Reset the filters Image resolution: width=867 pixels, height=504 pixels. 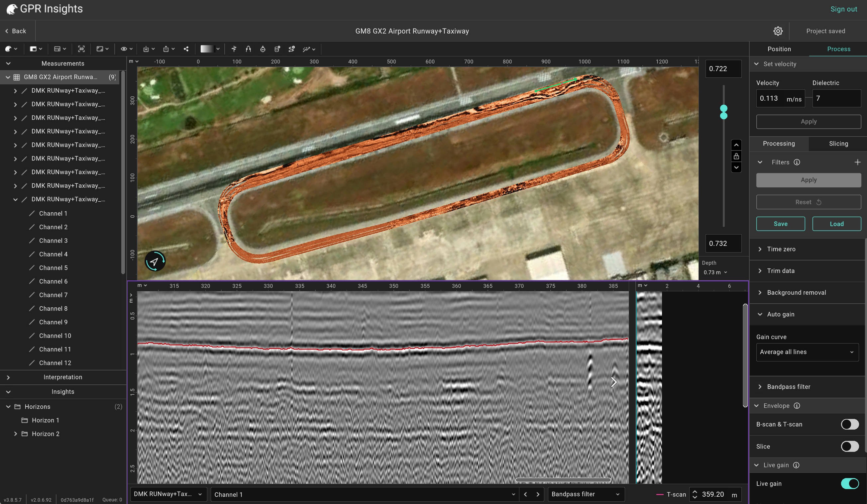pyautogui.click(x=809, y=202)
